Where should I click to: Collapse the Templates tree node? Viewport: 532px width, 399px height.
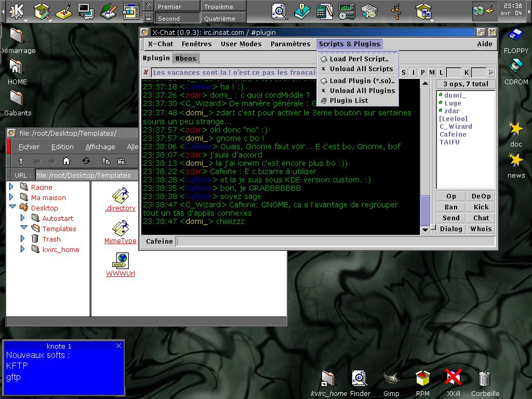pos(24,228)
